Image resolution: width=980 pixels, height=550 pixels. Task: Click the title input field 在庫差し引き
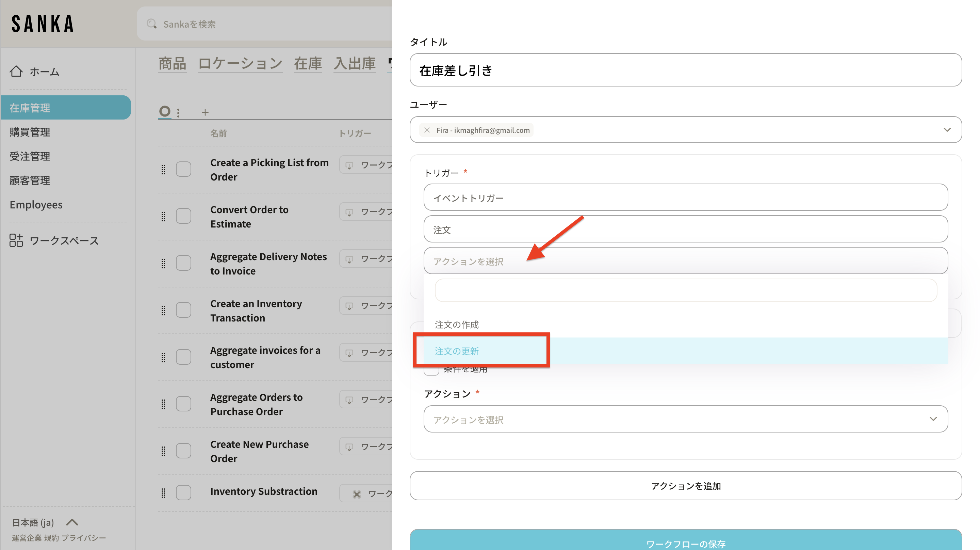(x=685, y=70)
